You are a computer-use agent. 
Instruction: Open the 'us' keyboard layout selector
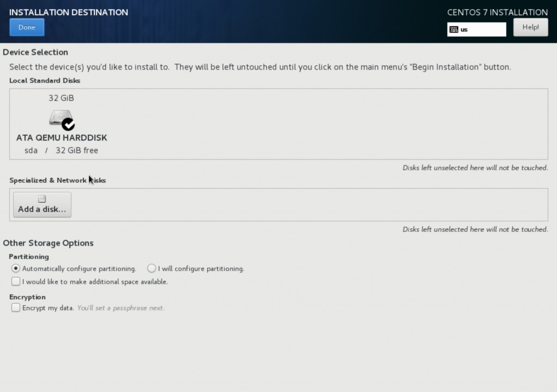pos(476,29)
